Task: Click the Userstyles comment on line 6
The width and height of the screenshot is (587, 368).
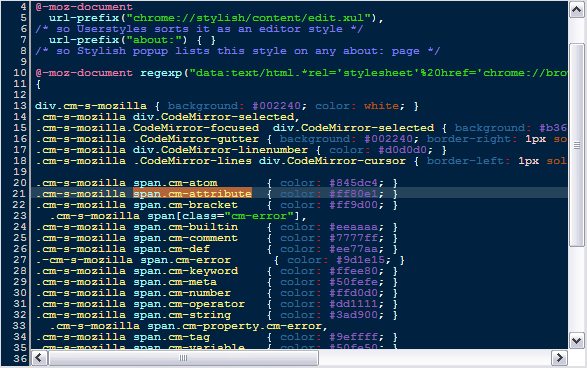Action: (199, 29)
